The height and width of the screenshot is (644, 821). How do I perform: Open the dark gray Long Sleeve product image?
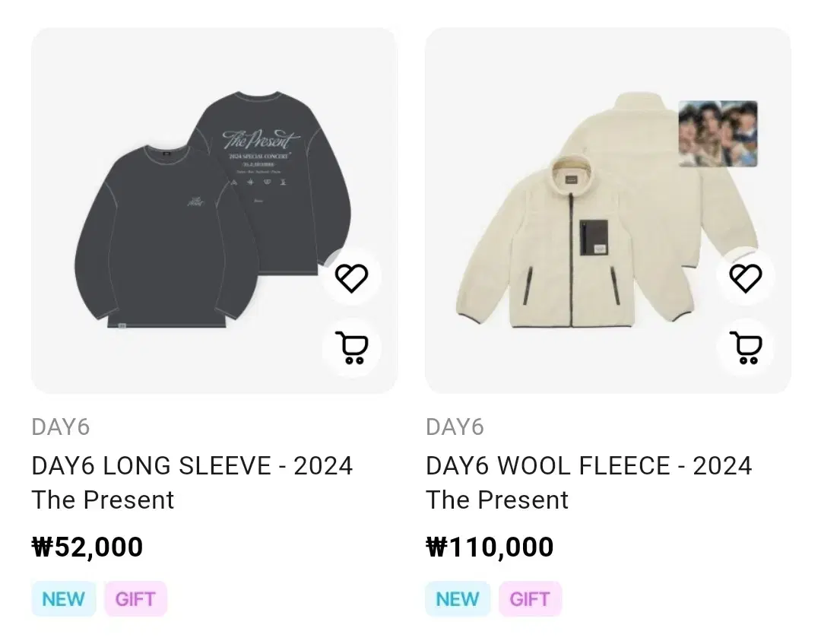(214, 211)
